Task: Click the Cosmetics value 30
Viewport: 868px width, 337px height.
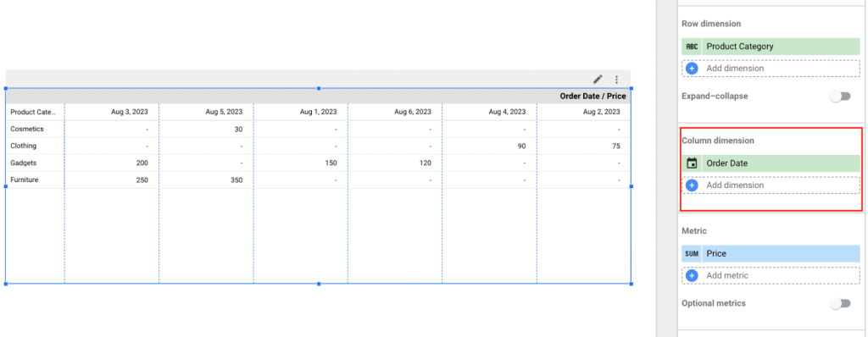Action: [x=238, y=129]
